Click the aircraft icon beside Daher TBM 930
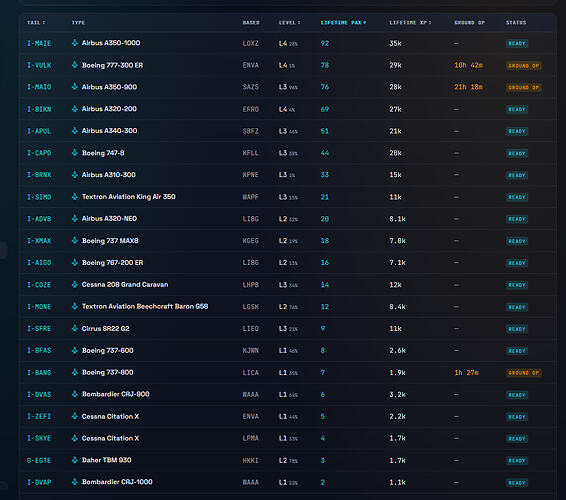 [75, 460]
